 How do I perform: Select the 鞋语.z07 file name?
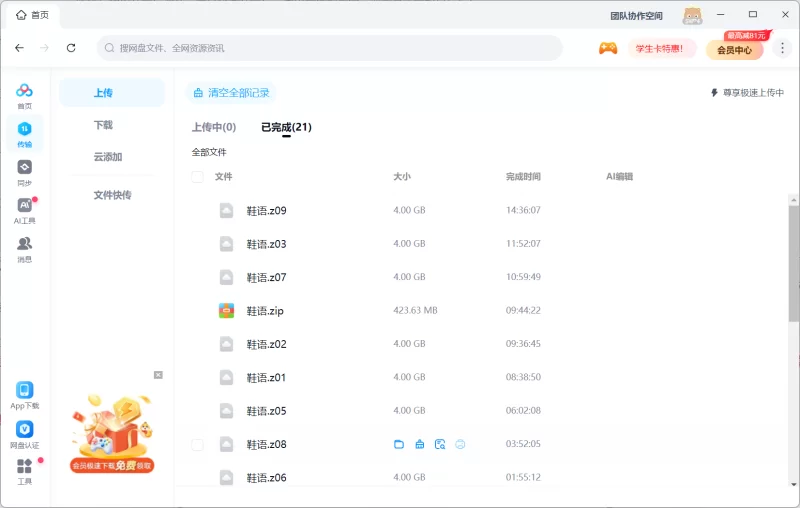[x=266, y=277]
